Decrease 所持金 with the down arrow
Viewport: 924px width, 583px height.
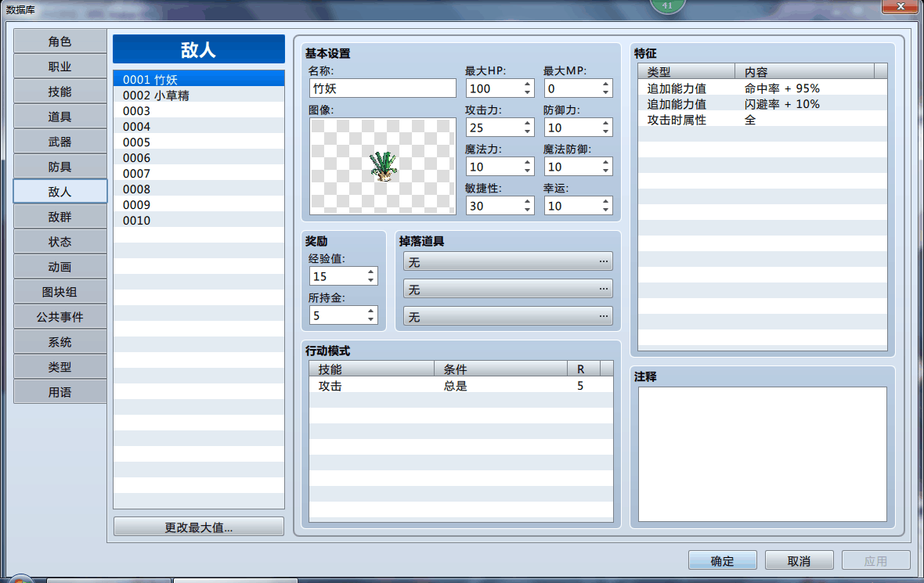pos(370,320)
